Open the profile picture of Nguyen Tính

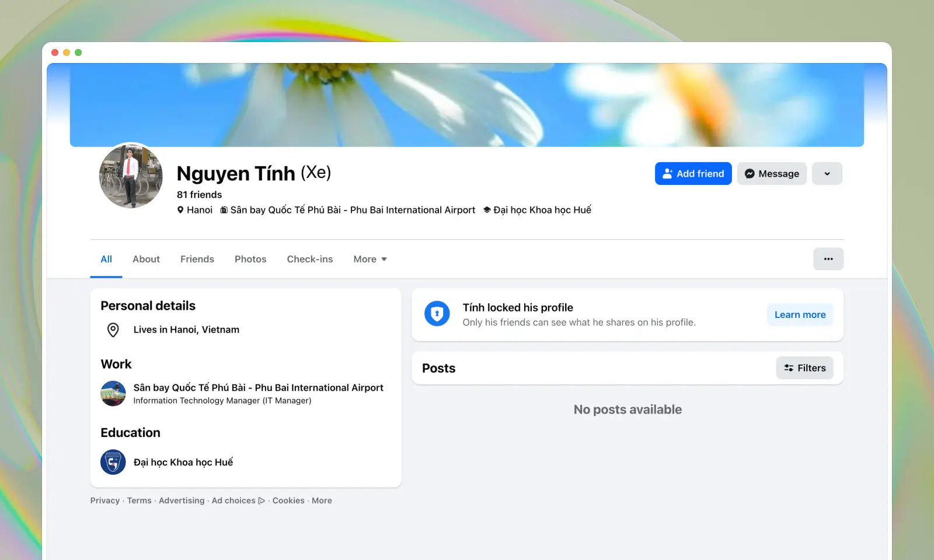click(131, 176)
